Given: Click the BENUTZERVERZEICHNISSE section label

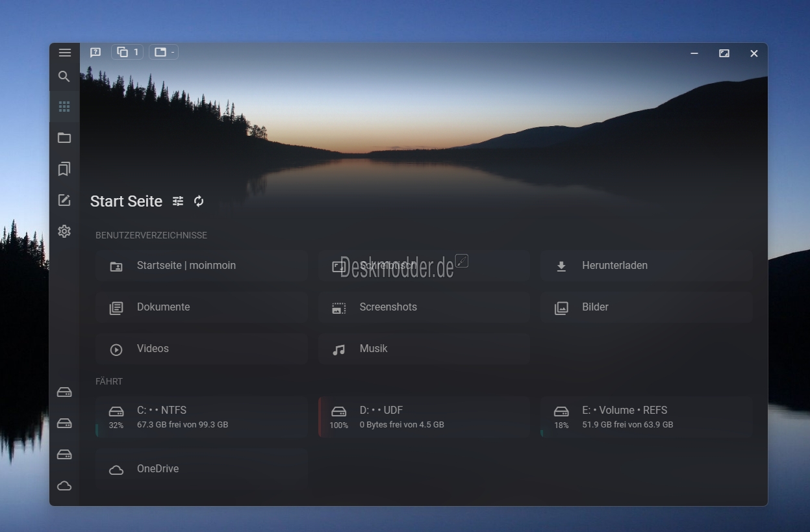Looking at the screenshot, I should coord(151,235).
